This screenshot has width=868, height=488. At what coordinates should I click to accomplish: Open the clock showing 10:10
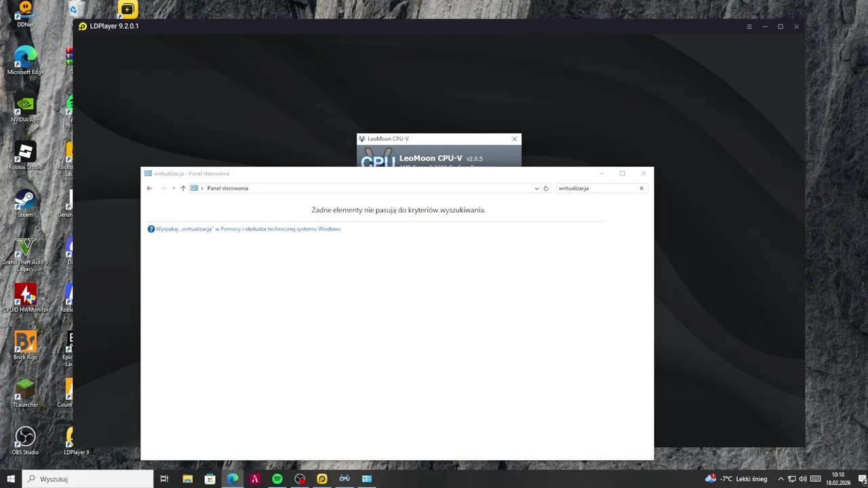[x=838, y=479]
